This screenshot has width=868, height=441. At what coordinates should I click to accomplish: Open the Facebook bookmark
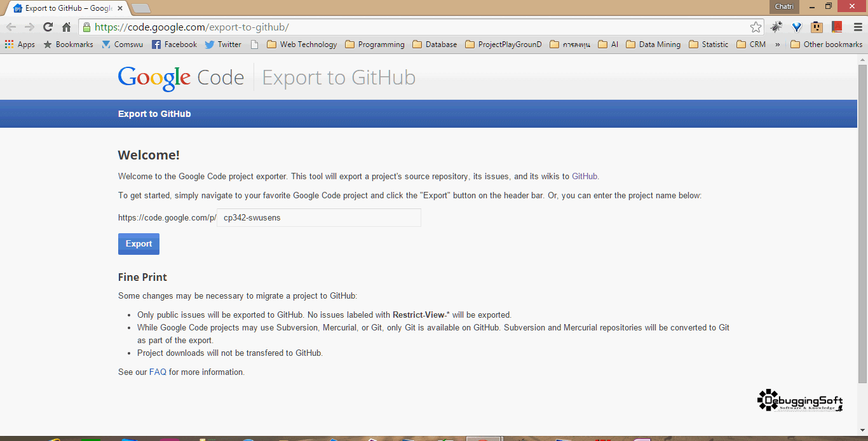coord(174,44)
